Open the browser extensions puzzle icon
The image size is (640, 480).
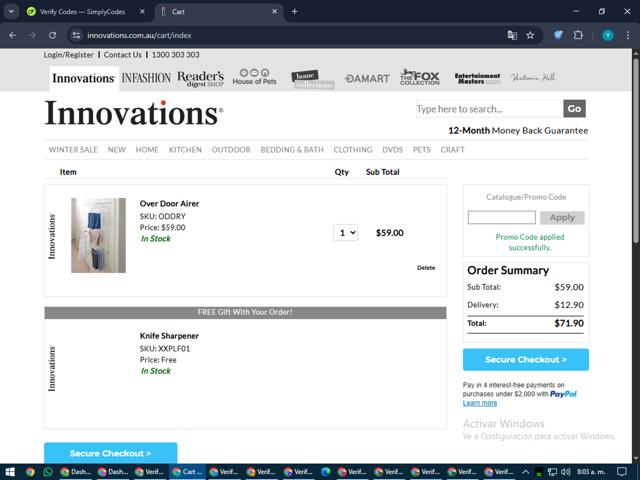coord(578,36)
